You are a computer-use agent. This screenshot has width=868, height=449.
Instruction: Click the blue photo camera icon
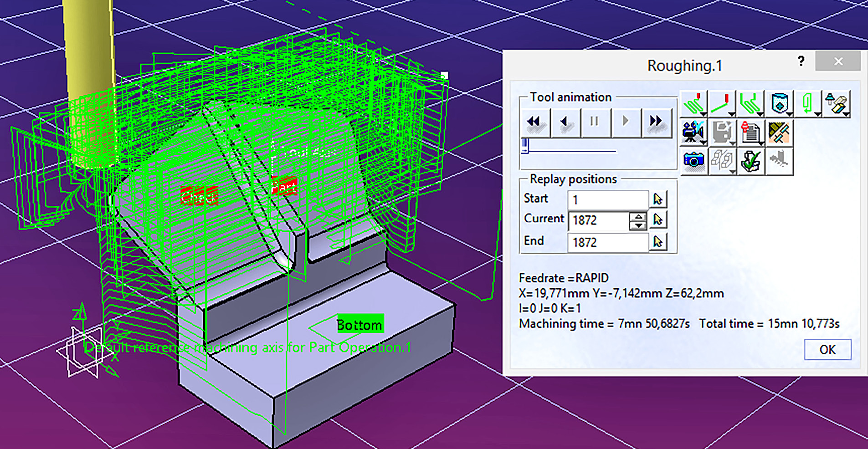693,161
